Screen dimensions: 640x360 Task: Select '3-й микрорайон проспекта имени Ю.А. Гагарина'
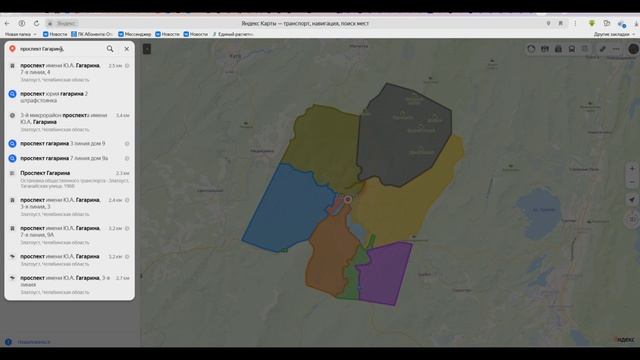coord(69,122)
